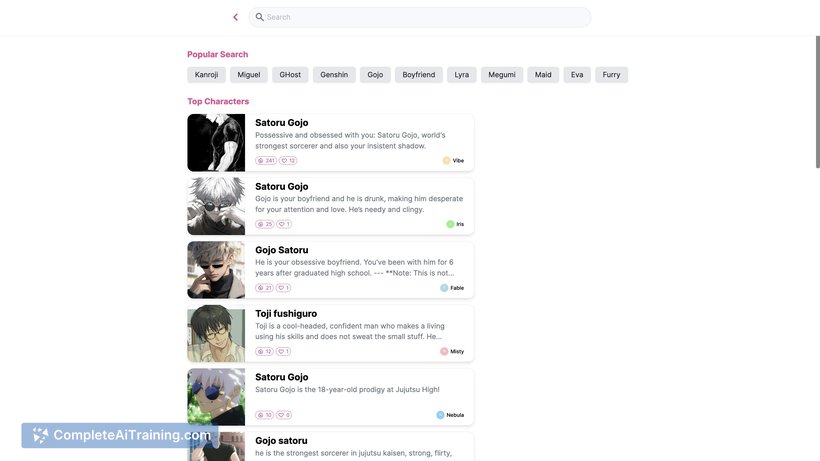Open creator Nebula's avatar
820x461 pixels.
pyautogui.click(x=440, y=415)
